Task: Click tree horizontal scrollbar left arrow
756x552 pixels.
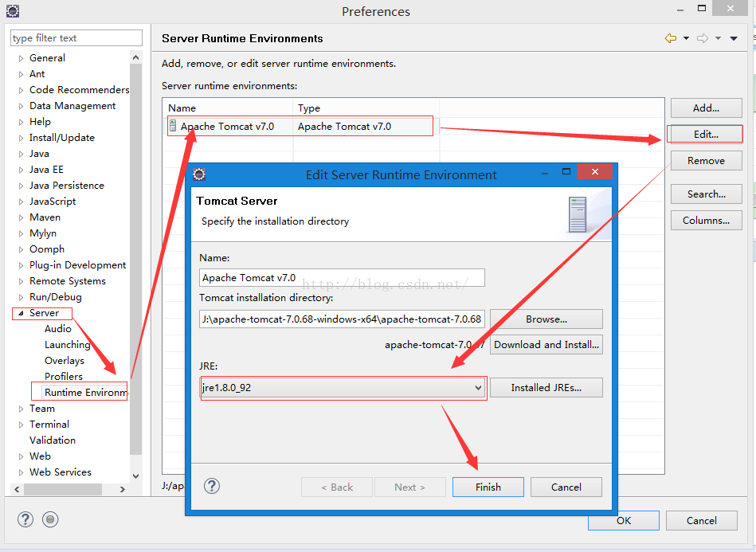Action: (17, 489)
